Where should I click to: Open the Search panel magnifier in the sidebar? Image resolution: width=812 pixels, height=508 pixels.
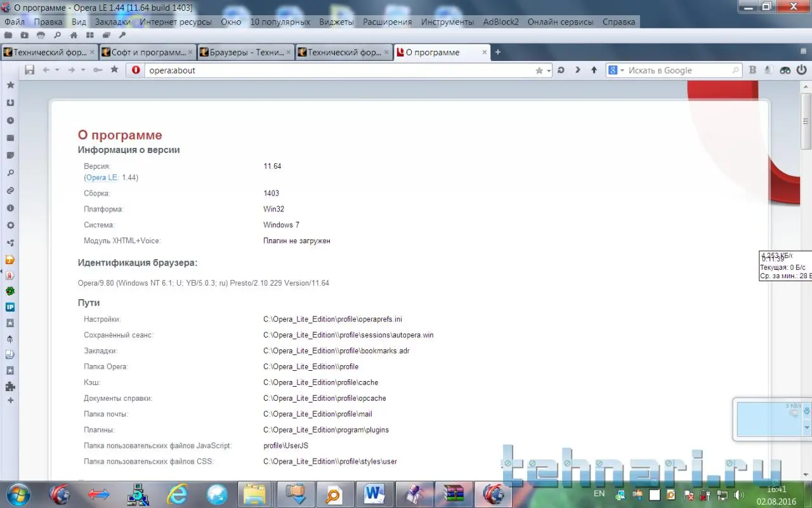pos(10,173)
